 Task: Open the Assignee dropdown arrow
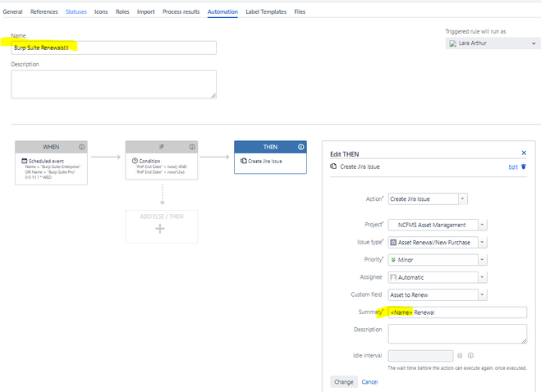coord(483,277)
